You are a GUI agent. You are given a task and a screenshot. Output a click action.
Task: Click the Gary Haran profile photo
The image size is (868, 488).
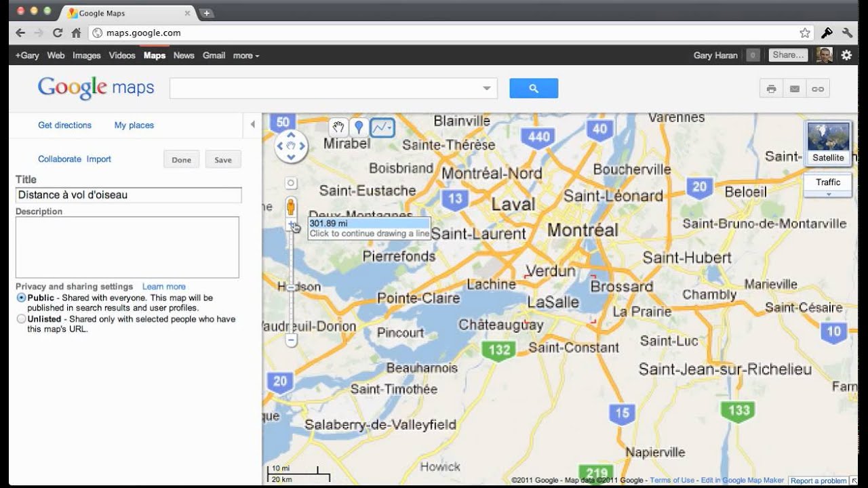[824, 56]
